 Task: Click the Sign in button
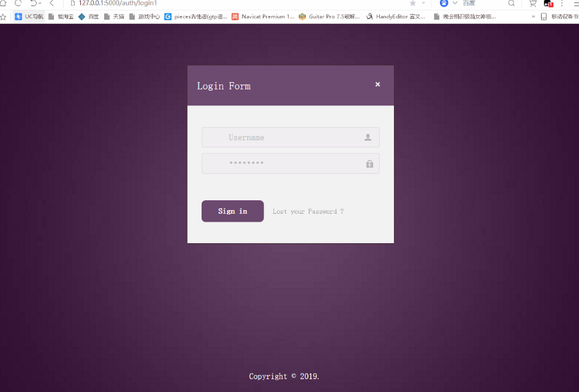tap(233, 211)
